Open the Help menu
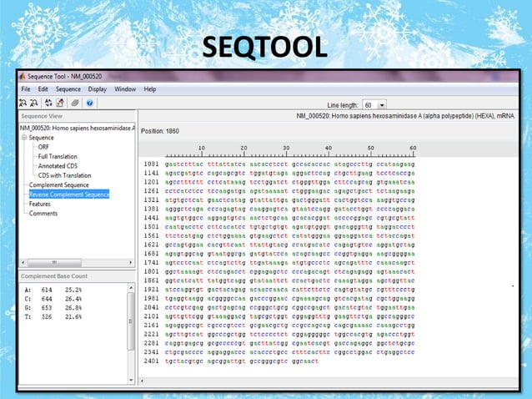This screenshot has height=399, width=532. tap(150, 89)
